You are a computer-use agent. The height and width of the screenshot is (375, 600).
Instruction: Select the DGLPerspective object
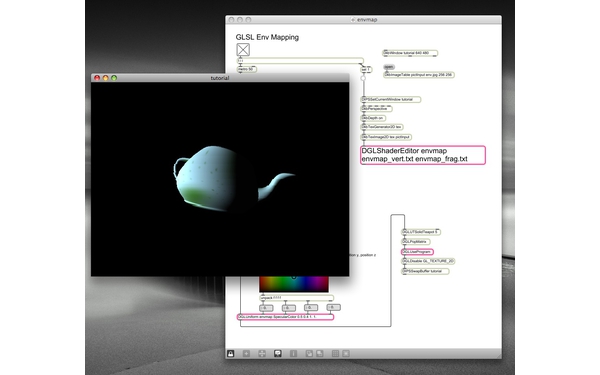coord(377,109)
